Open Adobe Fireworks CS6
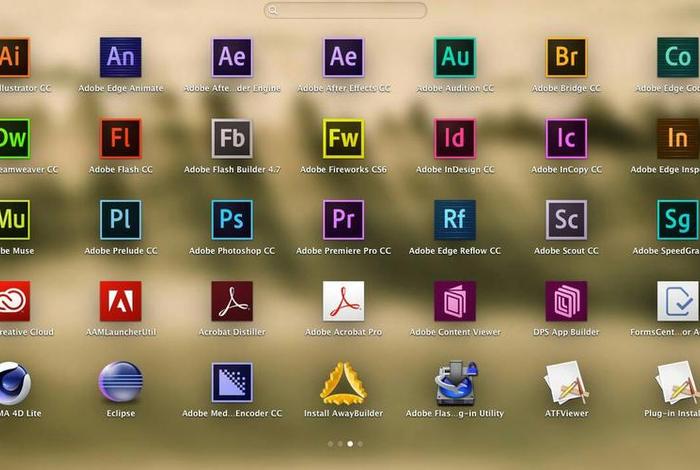Viewport: 700px width, 470px height. coord(343,138)
